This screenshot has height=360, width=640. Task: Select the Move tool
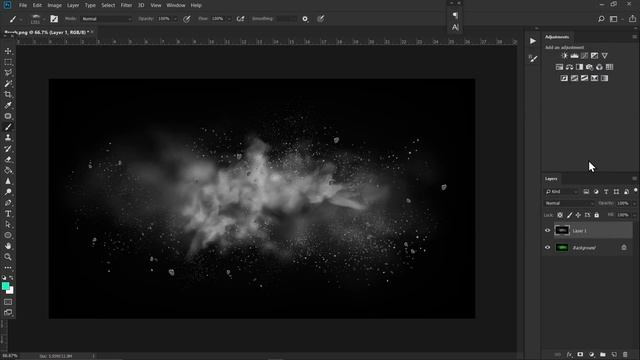click(8, 51)
